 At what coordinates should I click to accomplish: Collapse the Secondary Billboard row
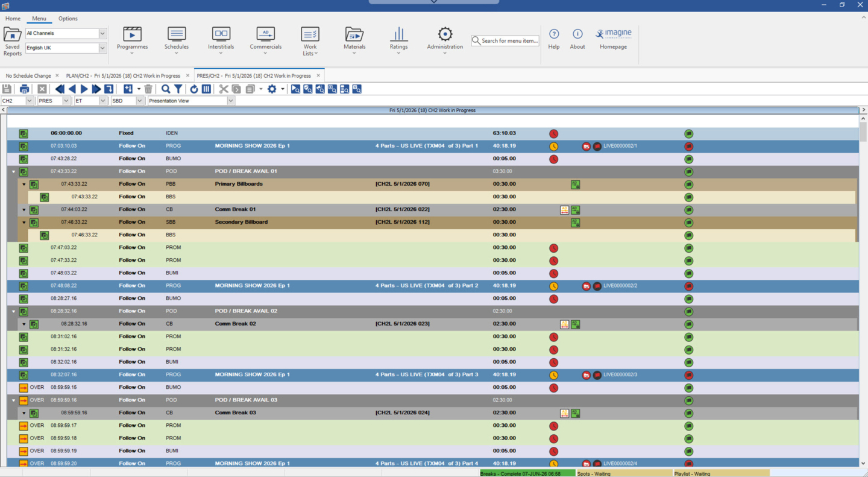point(24,223)
